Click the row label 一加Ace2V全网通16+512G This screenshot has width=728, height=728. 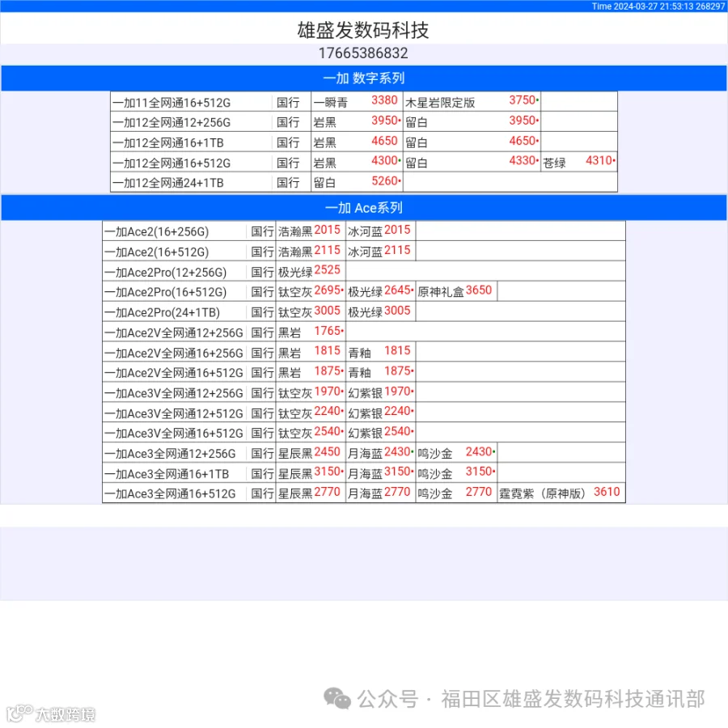174,373
